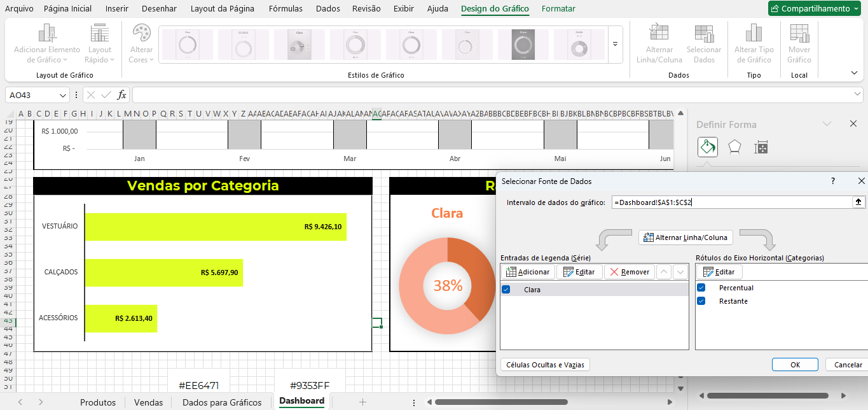The height and width of the screenshot is (410, 868).
Task: Select the dark gray chart style thumbnail
Action: (x=523, y=45)
